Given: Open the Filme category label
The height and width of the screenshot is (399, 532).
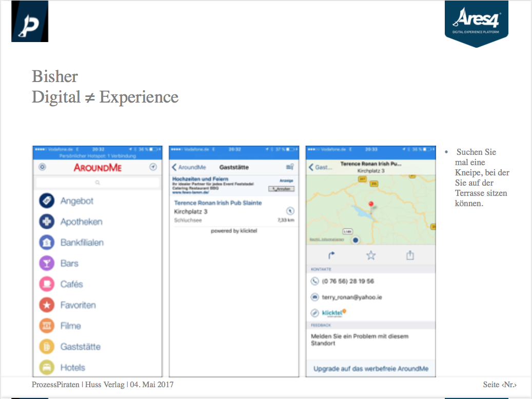Looking at the screenshot, I should (x=71, y=326).
